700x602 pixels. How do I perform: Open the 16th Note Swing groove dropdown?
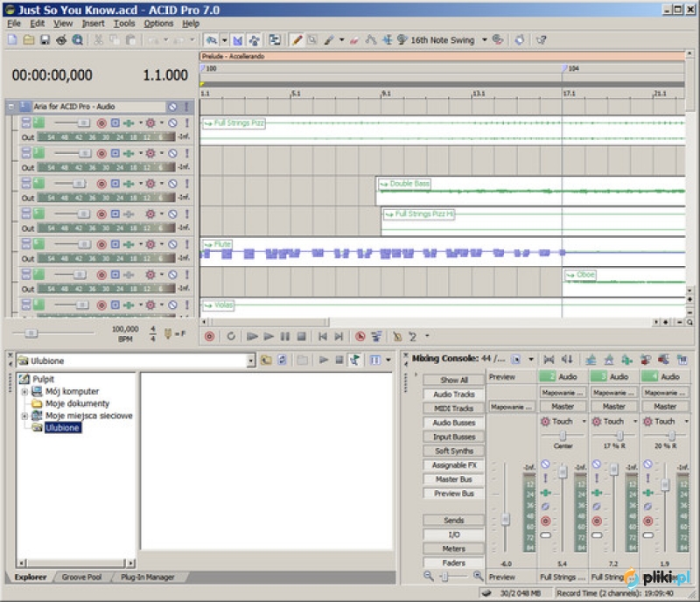point(485,39)
